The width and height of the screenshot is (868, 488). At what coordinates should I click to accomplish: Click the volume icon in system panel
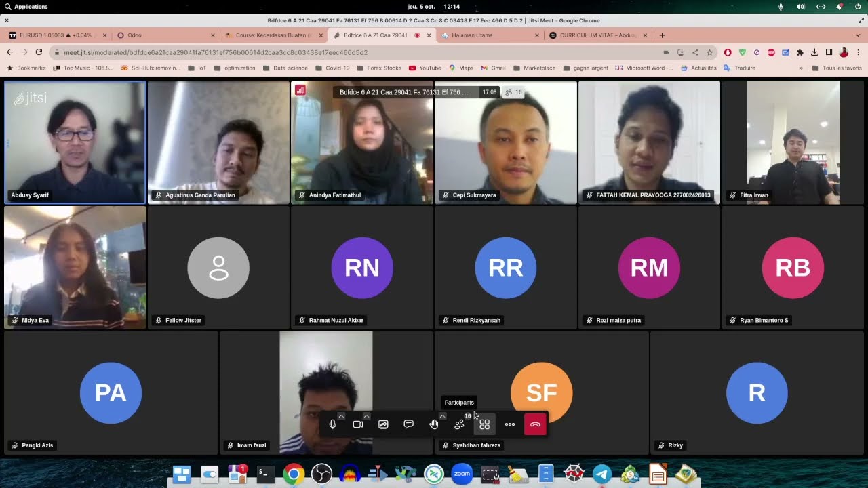pyautogui.click(x=800, y=7)
